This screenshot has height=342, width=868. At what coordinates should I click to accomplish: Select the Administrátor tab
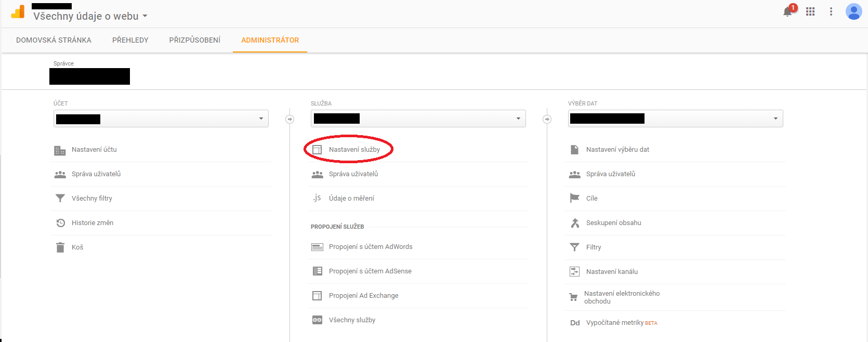click(270, 40)
